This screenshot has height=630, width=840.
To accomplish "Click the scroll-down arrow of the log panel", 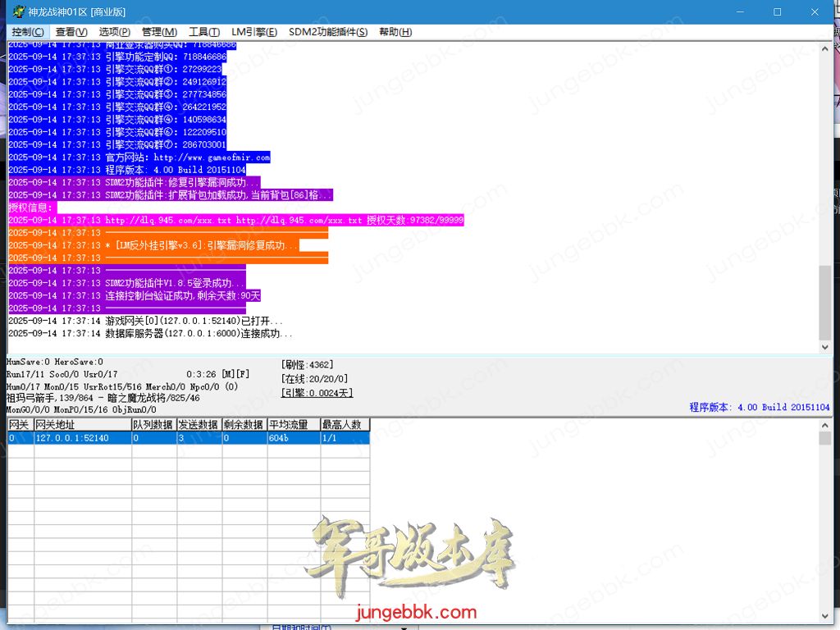I will [x=824, y=347].
